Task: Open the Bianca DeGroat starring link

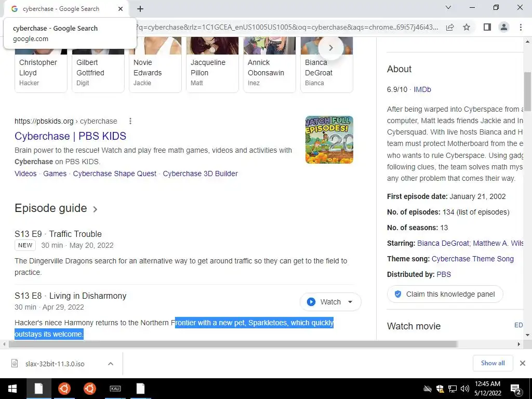Action: pos(443,243)
